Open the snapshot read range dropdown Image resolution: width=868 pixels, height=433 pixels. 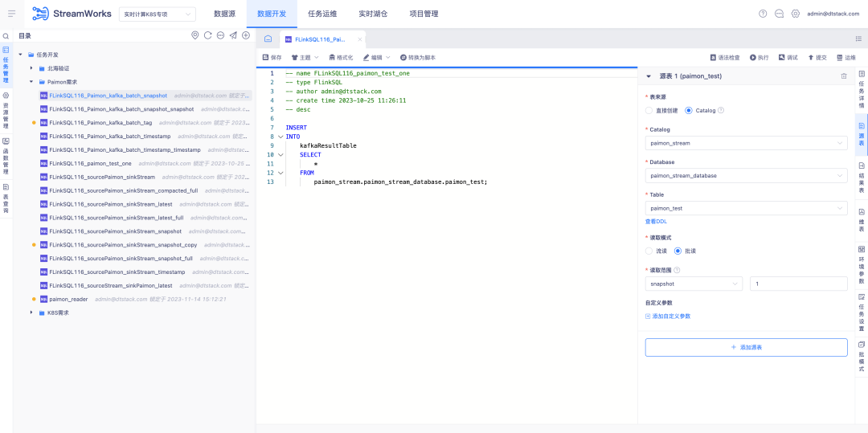pos(694,284)
